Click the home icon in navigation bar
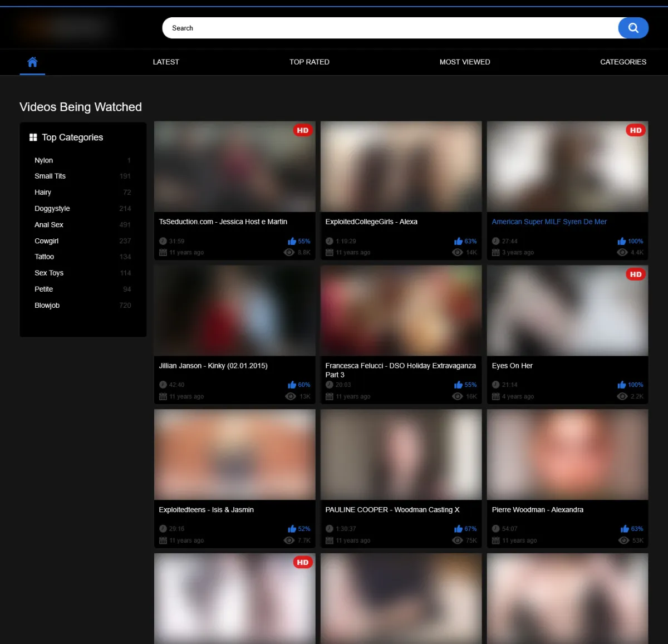The height and width of the screenshot is (644, 668). (32, 62)
